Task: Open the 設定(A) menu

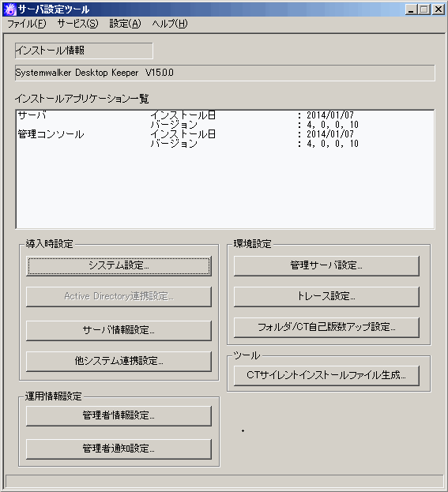Action: click(x=125, y=24)
